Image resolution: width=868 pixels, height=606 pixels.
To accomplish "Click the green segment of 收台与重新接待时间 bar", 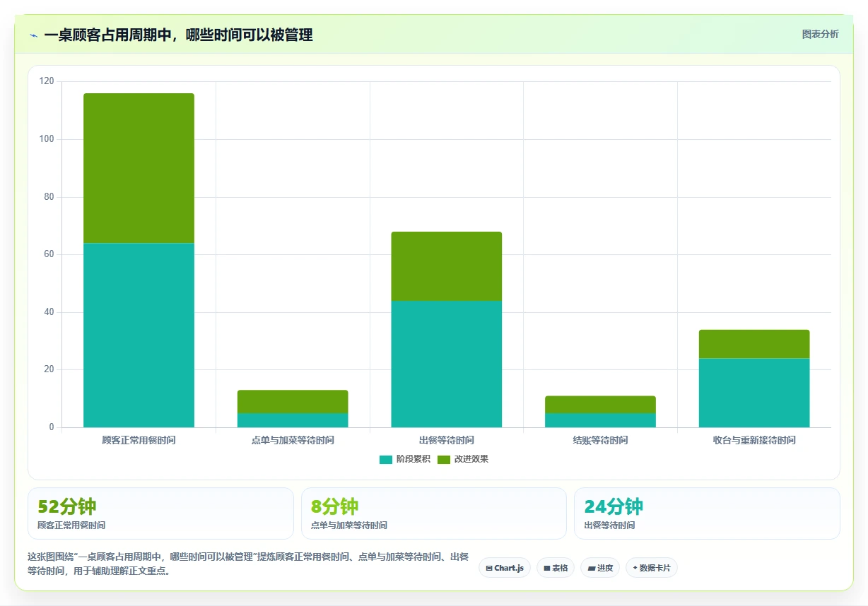I will point(754,344).
